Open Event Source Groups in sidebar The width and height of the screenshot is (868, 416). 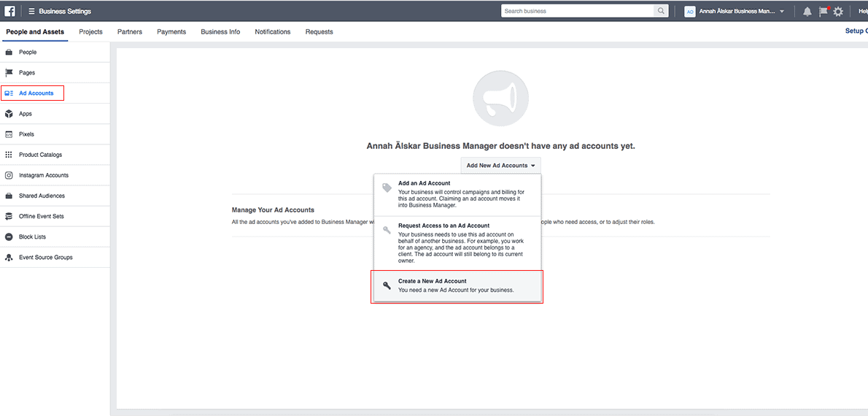[45, 258]
